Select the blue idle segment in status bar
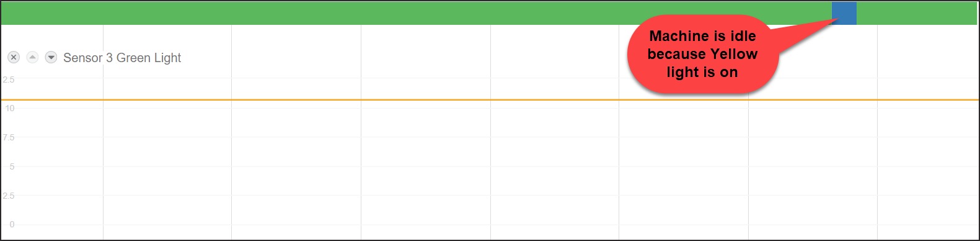The height and width of the screenshot is (241, 980). tap(844, 13)
